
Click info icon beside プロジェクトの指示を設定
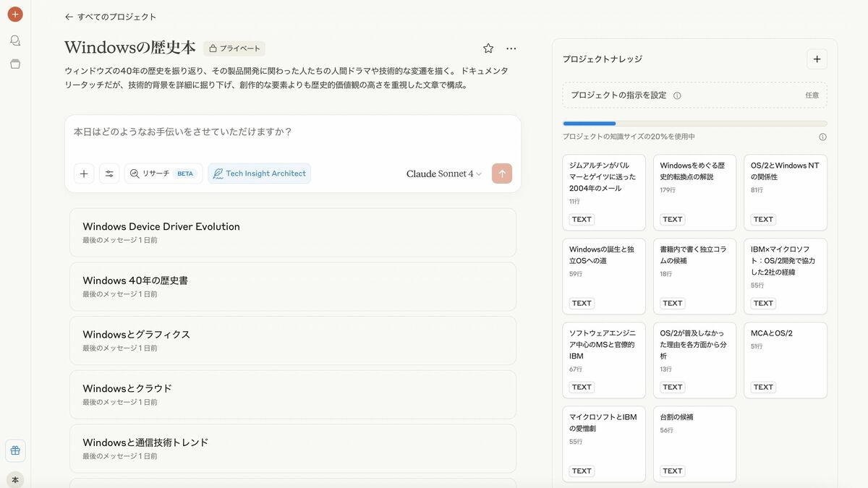tap(677, 95)
